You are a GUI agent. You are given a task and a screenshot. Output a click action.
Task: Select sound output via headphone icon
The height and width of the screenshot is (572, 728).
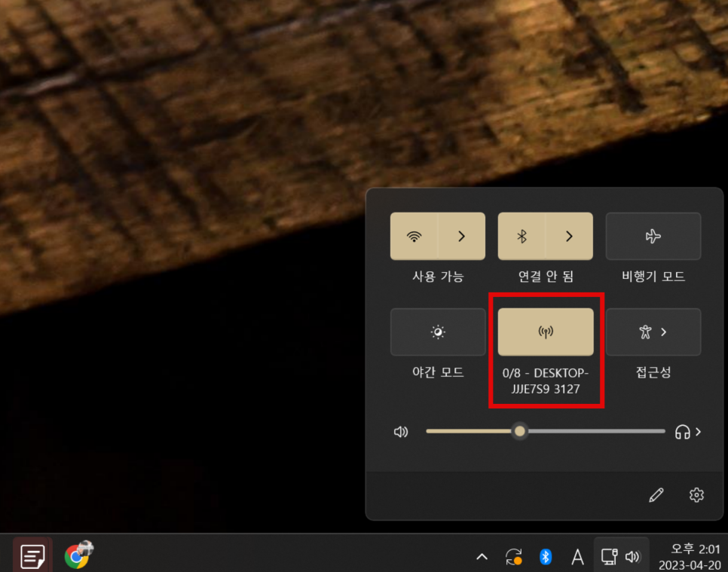[x=687, y=432]
